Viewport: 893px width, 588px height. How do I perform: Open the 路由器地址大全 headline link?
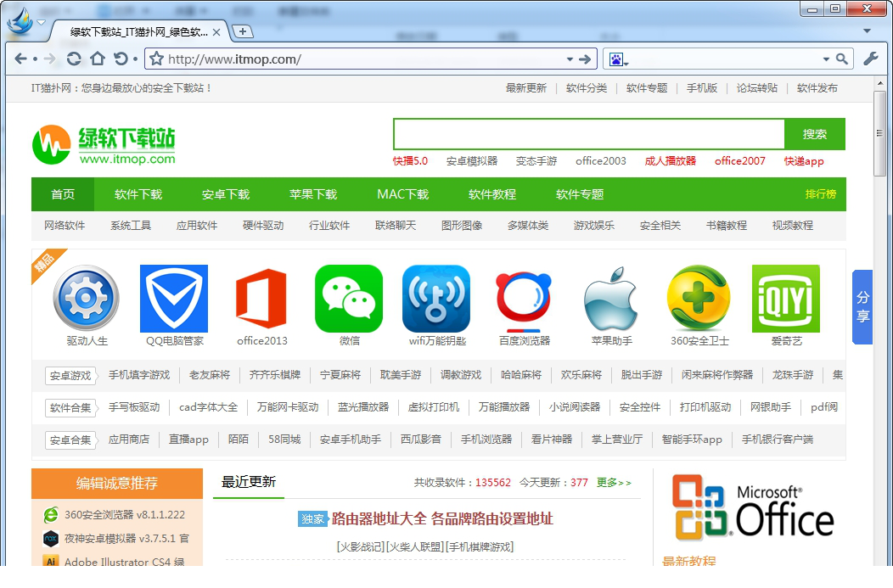click(442, 518)
